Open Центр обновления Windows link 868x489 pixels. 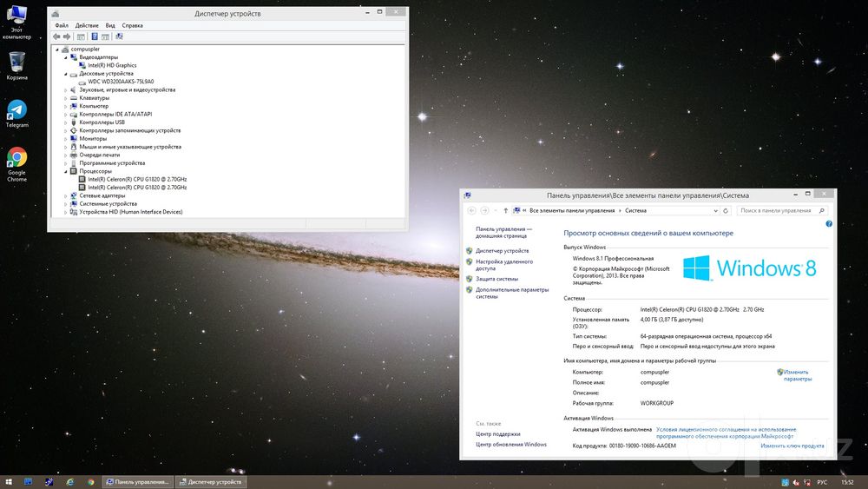(511, 445)
